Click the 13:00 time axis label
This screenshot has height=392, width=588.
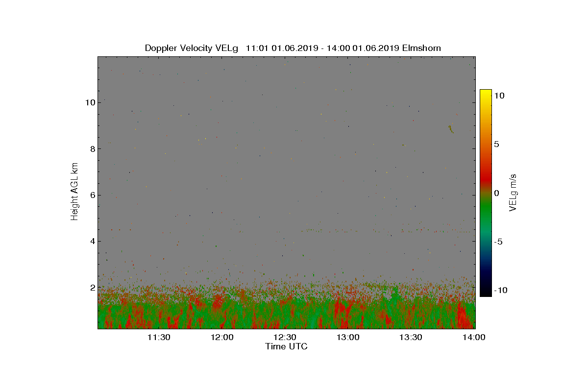point(348,337)
